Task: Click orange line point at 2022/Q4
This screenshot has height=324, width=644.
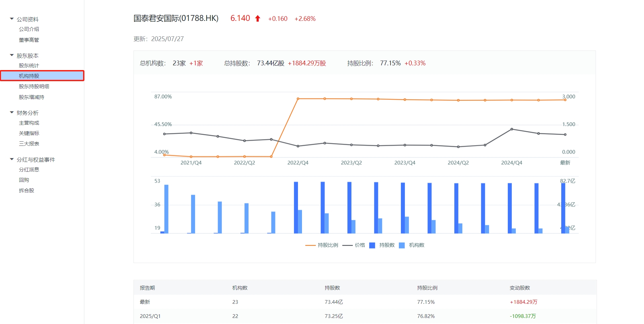Action: 298,99
